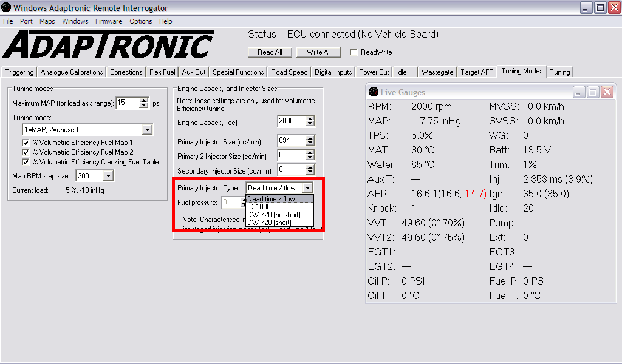The width and height of the screenshot is (622, 364).
Task: Open the Tuning mode dropdown
Action: [x=147, y=130]
